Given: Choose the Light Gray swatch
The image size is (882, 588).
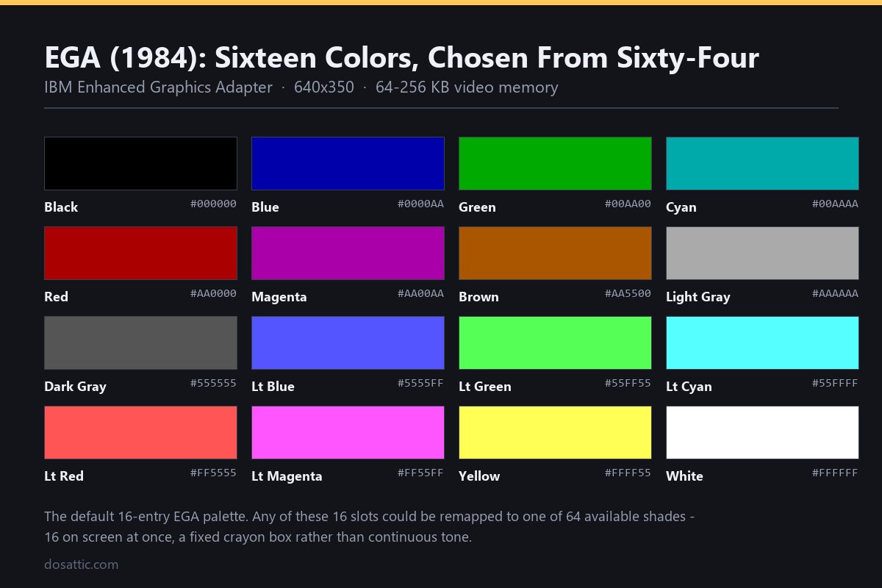Looking at the screenshot, I should 762,253.
